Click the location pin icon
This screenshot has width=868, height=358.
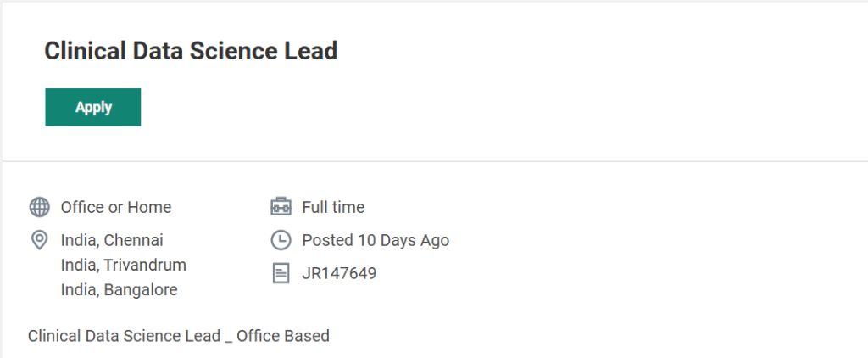coord(39,240)
